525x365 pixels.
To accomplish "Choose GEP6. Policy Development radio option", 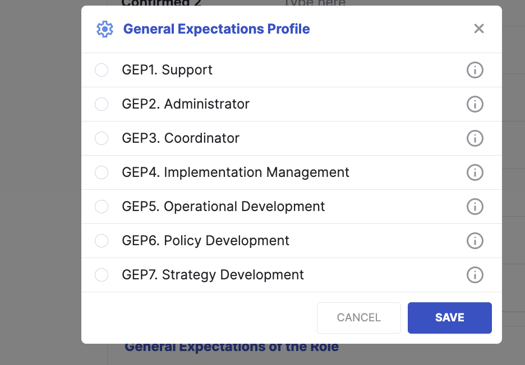I will 101,241.
